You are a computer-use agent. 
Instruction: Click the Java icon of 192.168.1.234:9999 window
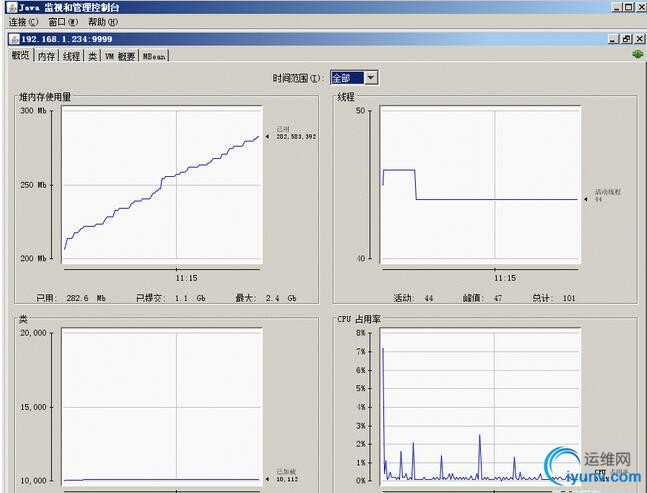coord(14,39)
